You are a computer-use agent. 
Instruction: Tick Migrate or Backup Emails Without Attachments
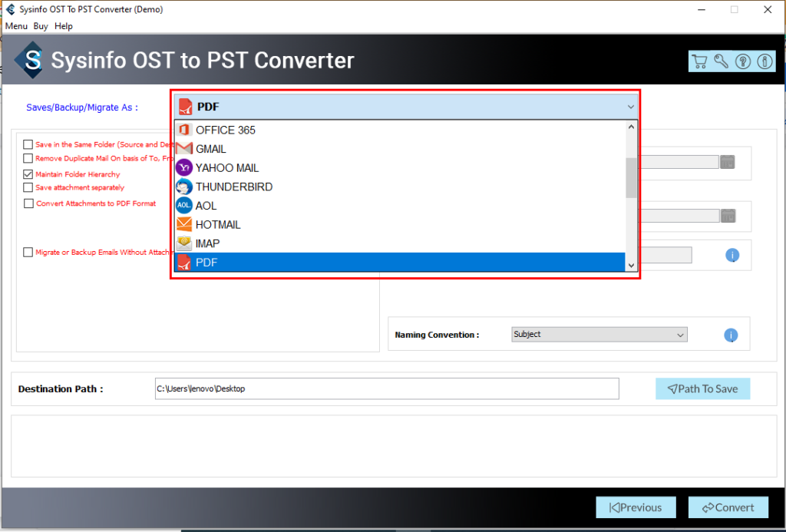(28, 253)
